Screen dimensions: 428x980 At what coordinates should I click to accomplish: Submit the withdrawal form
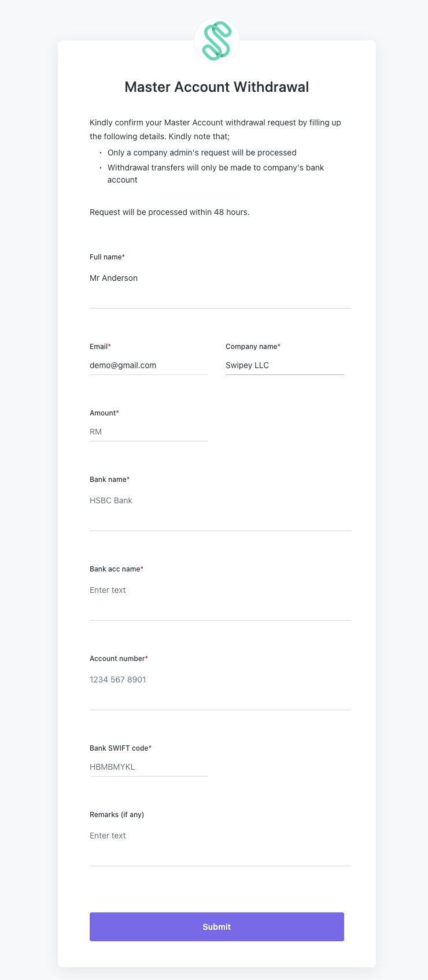pos(217,927)
